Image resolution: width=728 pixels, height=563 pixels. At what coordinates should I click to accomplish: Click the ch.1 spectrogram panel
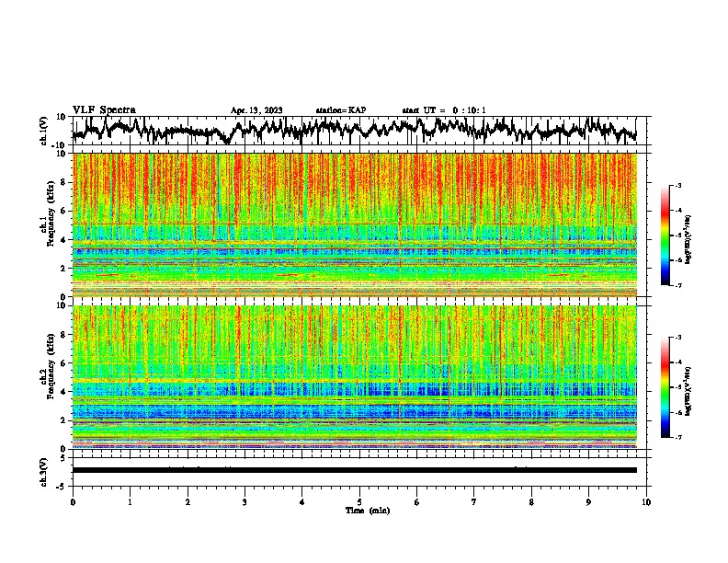tap(355, 224)
